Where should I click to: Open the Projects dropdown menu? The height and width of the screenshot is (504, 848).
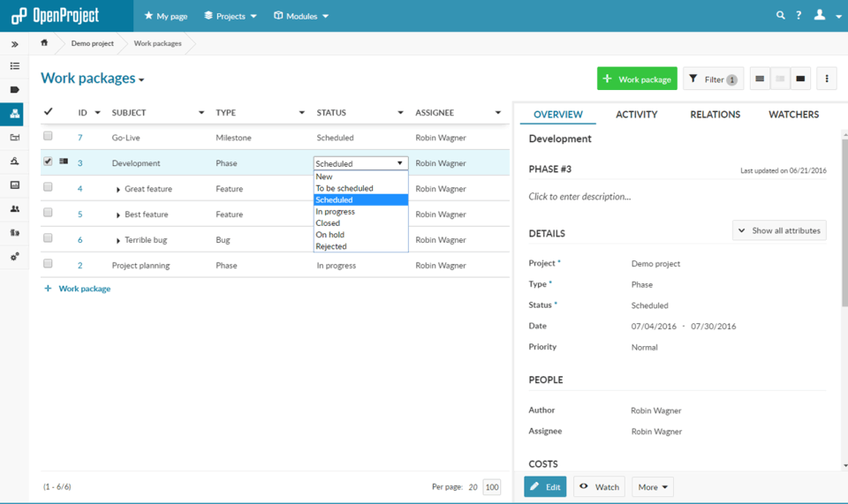(231, 16)
